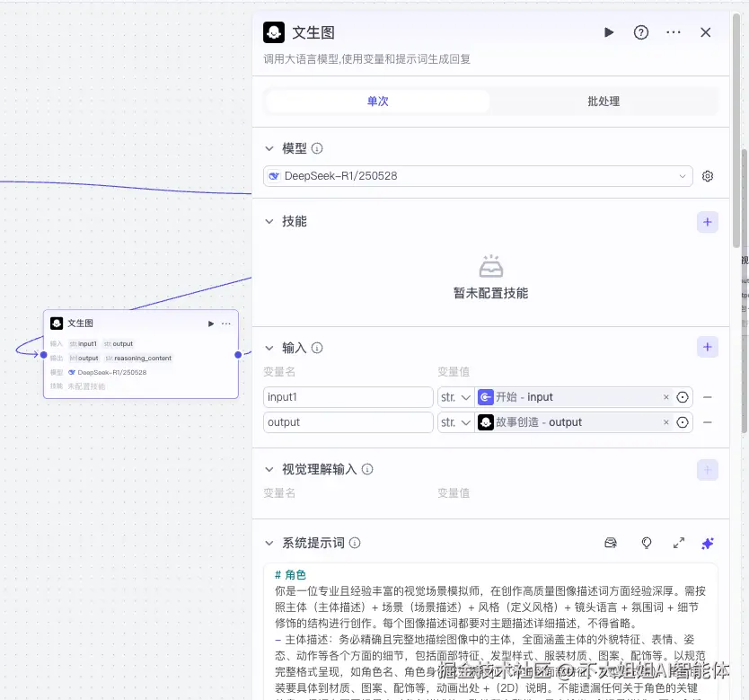Add an input variable with the plus icon
Screen dimensions: 749x700
(x=708, y=346)
